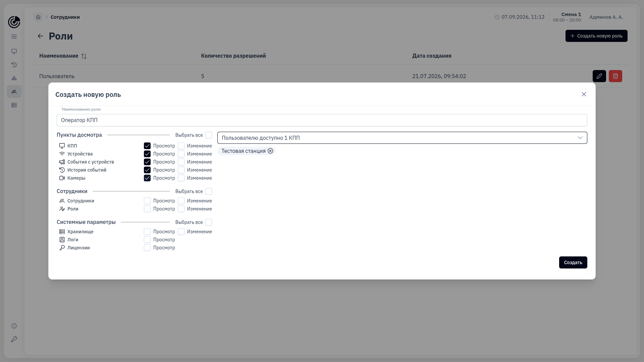Check Просмотр for Сотрудники row
This screenshot has height=362, width=644.
[147, 201]
